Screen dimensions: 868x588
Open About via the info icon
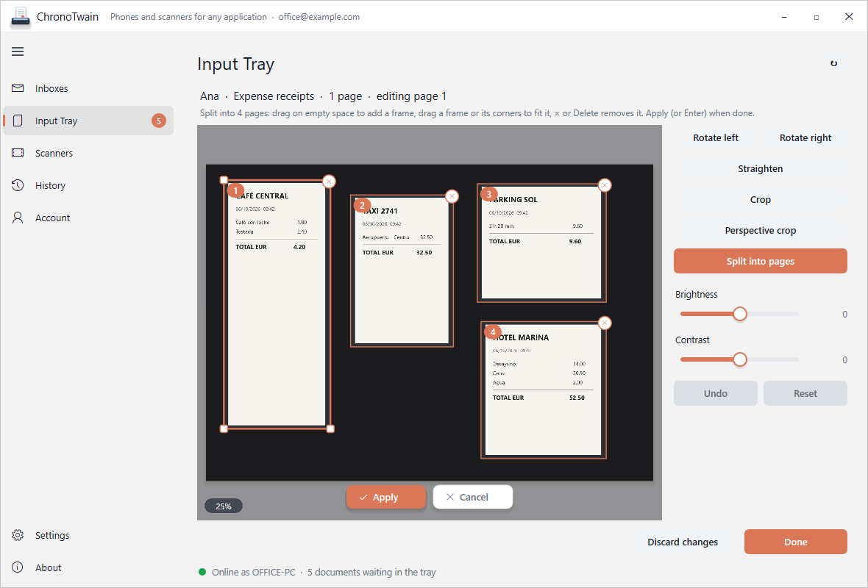(x=18, y=567)
